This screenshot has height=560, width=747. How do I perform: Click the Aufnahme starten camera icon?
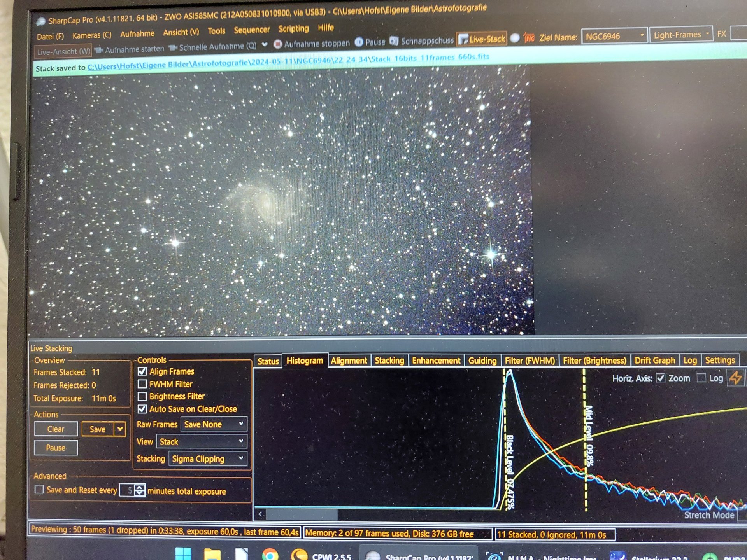click(x=99, y=50)
